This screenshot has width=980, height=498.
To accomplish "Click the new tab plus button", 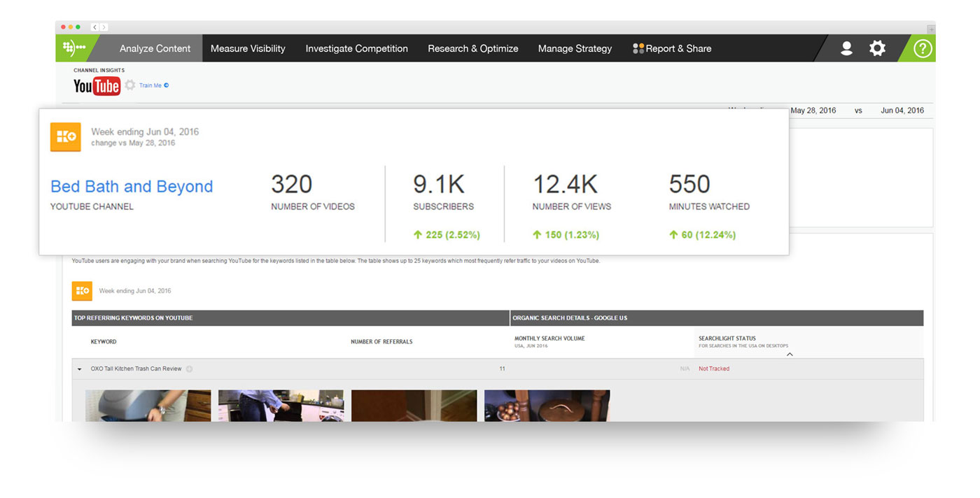I will point(931,29).
